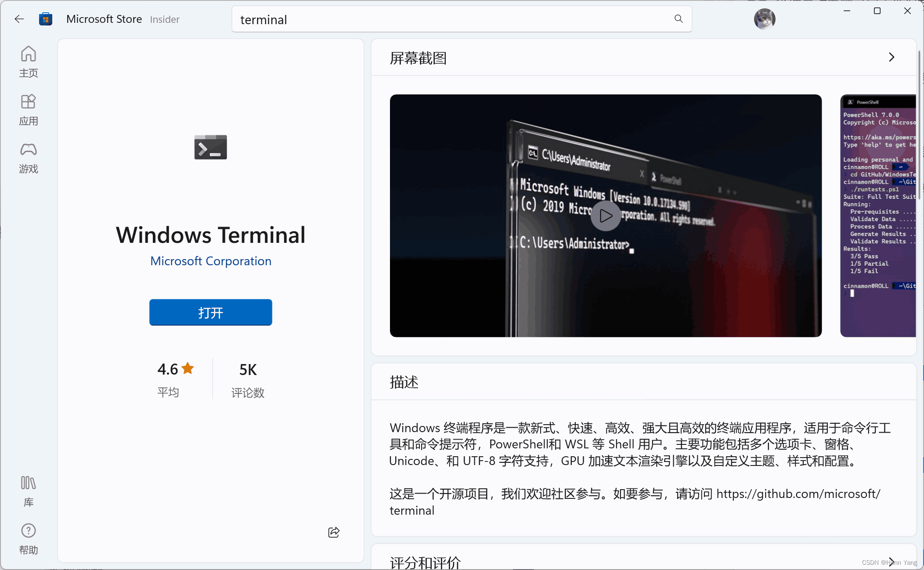Go back using the back arrow
The width and height of the screenshot is (924, 570).
[19, 19]
